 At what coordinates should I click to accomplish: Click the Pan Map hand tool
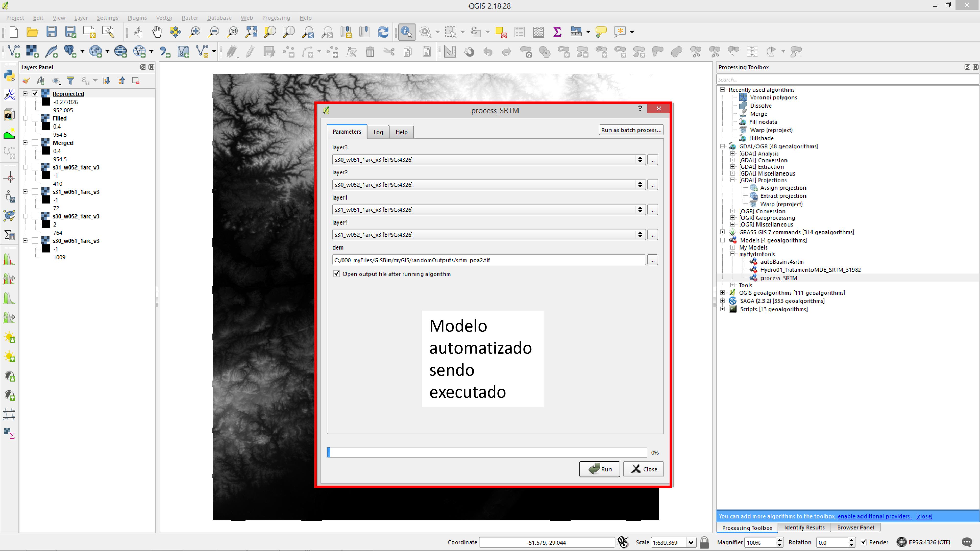(x=157, y=32)
